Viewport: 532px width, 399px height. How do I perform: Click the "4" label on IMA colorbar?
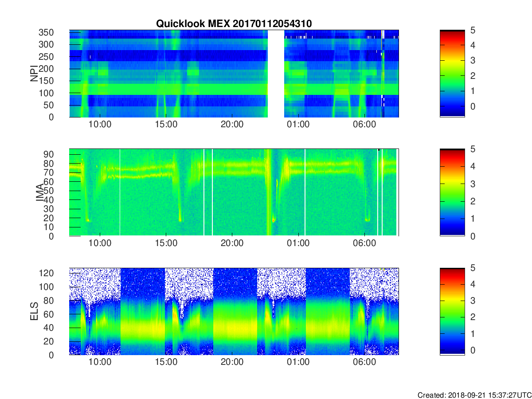(x=472, y=166)
